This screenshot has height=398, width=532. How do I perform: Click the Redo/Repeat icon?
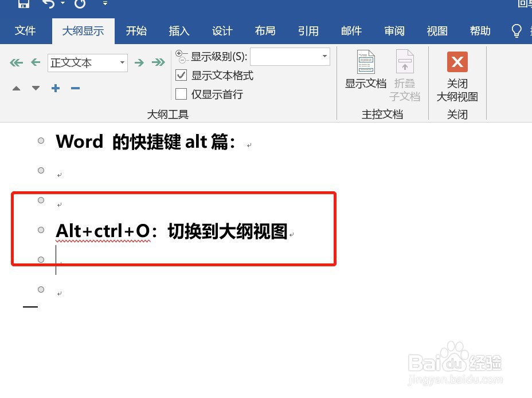pos(80,3)
